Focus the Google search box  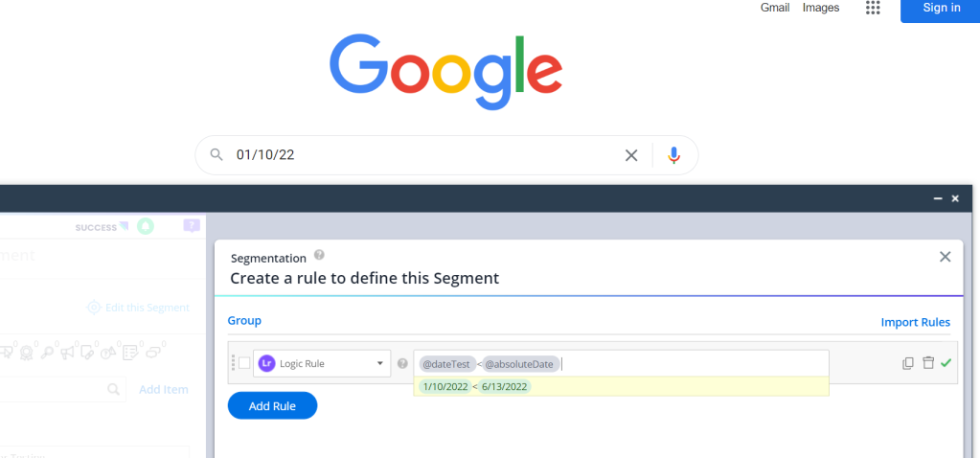(422, 155)
